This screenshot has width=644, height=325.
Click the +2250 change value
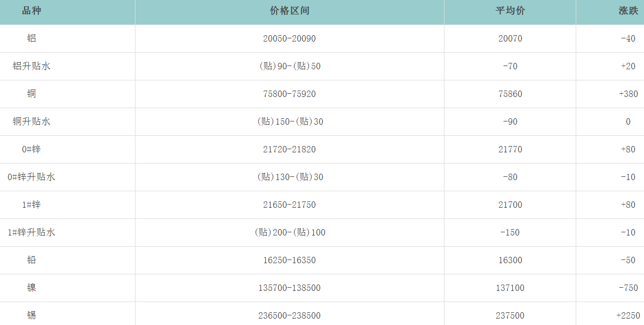pos(628,315)
